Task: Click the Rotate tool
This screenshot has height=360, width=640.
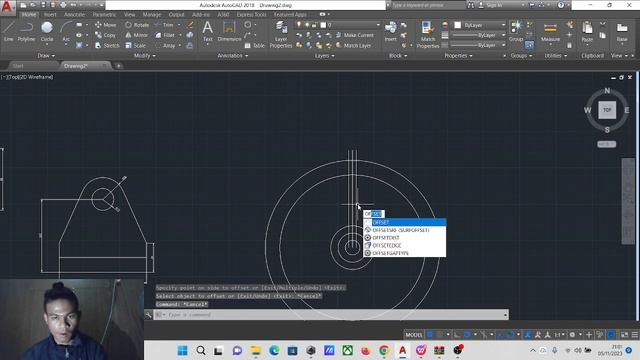Action: [x=137, y=25]
